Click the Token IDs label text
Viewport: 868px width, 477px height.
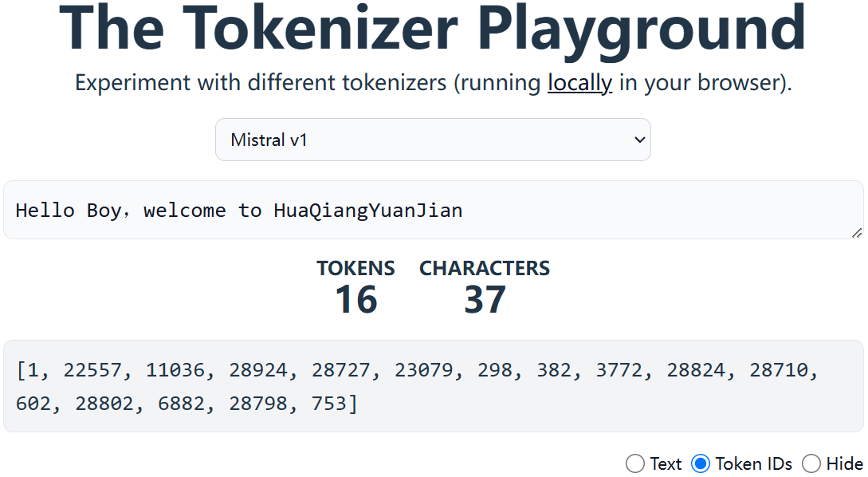(752, 463)
